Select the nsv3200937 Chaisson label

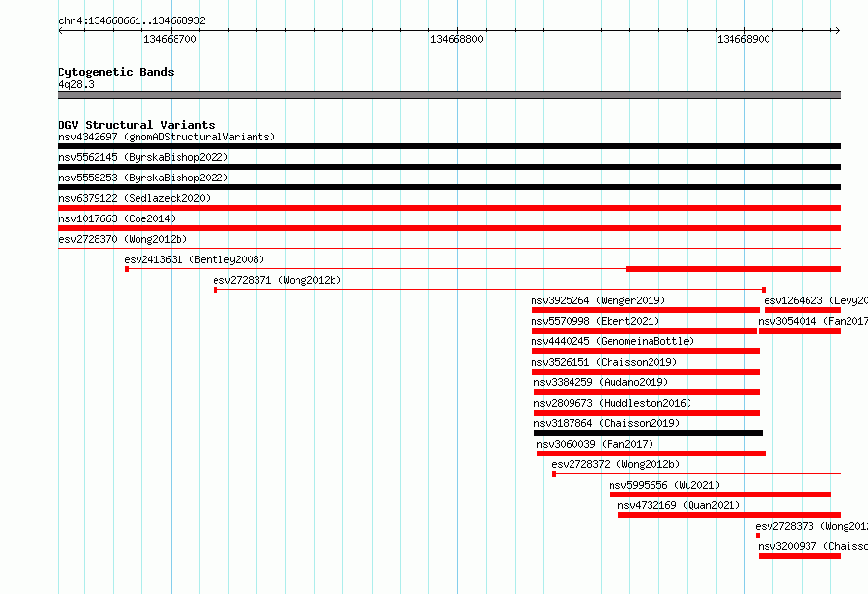coord(812,546)
